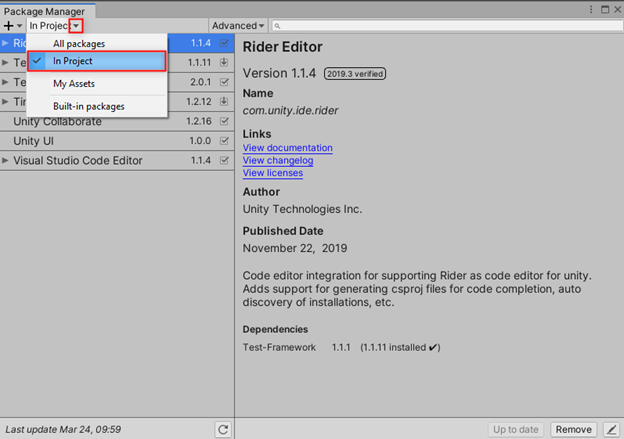Click the pencil edit icon
The image size is (624, 439).
(x=611, y=429)
